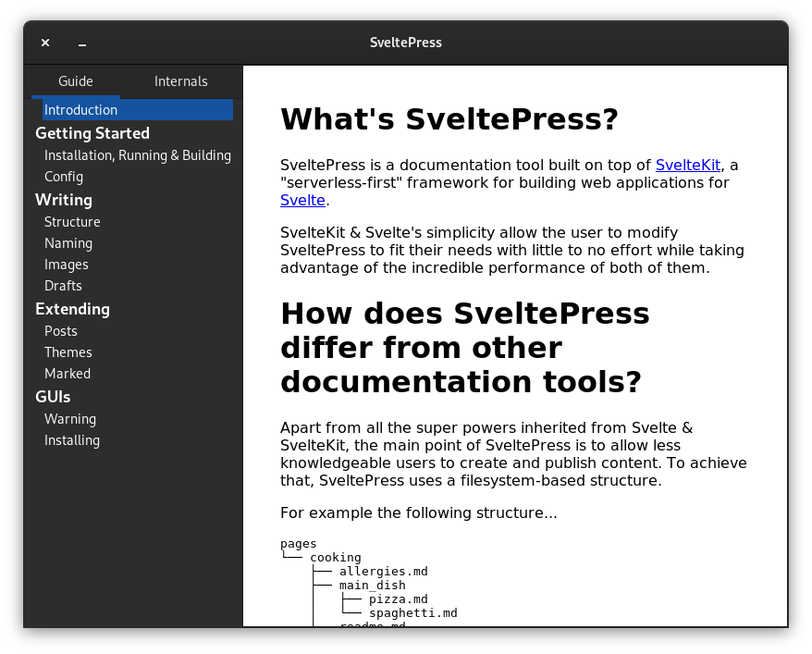812x654 pixels.
Task: Click allergies.md in the file tree
Action: coord(383,571)
